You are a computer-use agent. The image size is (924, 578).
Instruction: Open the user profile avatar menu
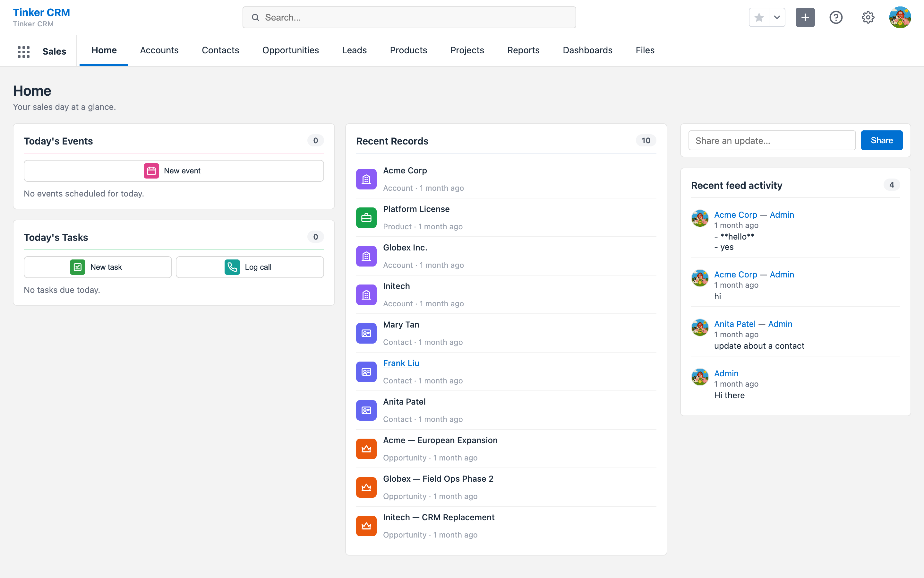900,18
